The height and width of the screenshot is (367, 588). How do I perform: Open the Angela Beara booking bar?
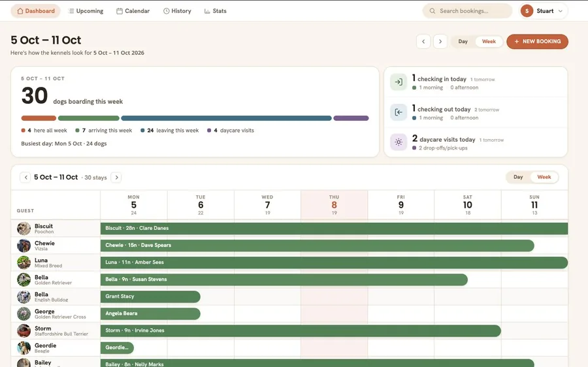(150, 313)
